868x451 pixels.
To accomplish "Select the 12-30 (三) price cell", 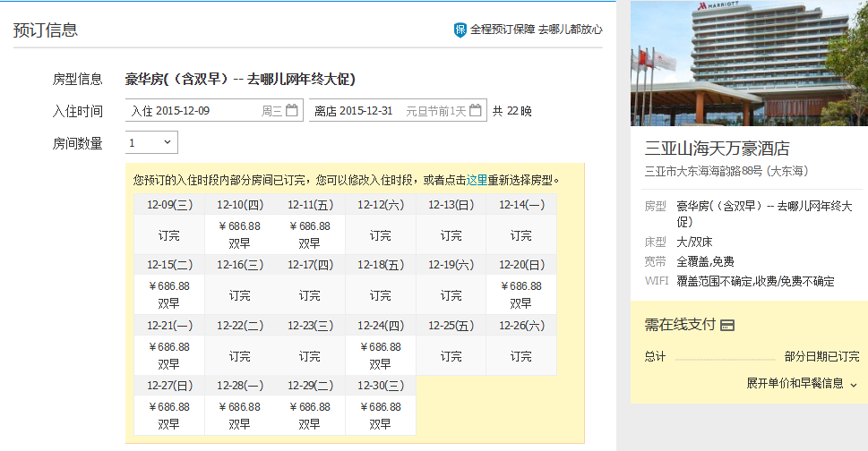I will point(380,415).
